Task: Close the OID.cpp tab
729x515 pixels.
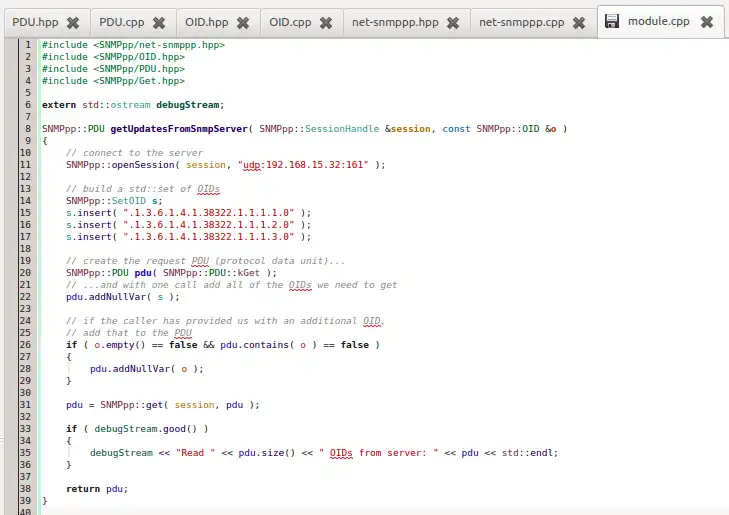Action: tap(326, 23)
